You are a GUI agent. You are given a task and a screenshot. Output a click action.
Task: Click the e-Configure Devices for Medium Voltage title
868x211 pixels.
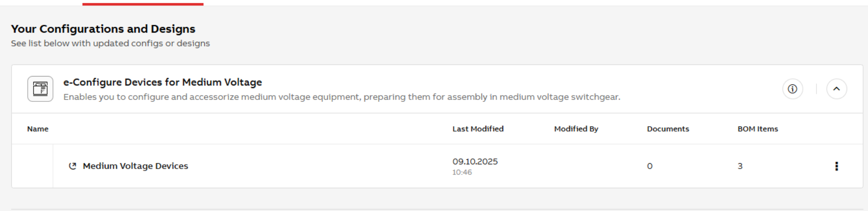(162, 82)
